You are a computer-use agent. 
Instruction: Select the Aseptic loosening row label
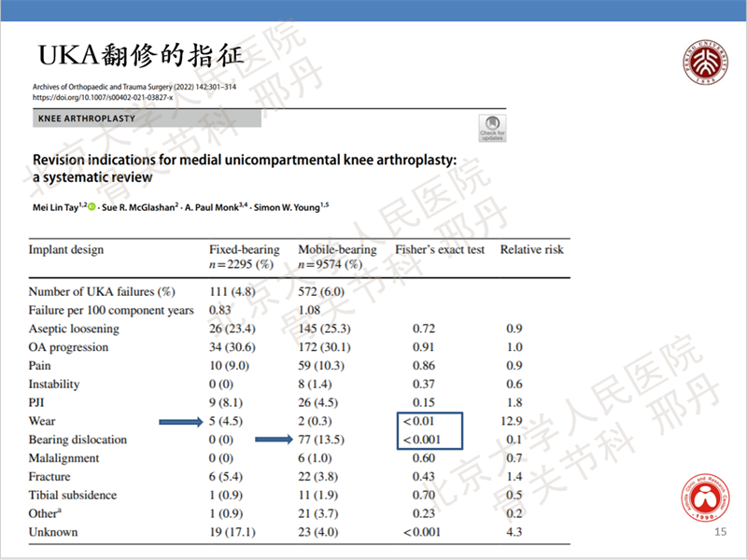coord(75,329)
